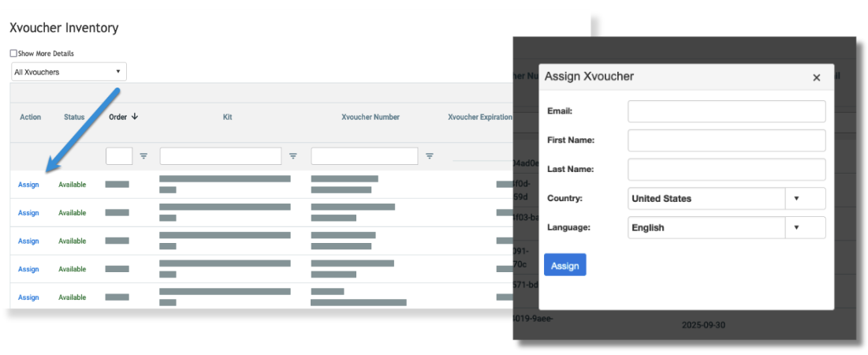868x355 pixels.
Task: Click the Order column header
Action: (x=118, y=118)
